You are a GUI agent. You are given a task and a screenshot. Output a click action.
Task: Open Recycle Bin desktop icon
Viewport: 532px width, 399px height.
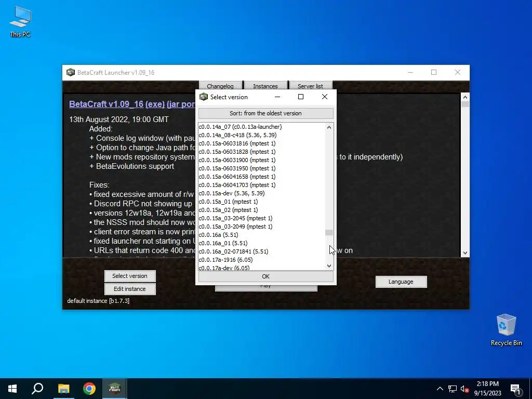[x=506, y=330]
